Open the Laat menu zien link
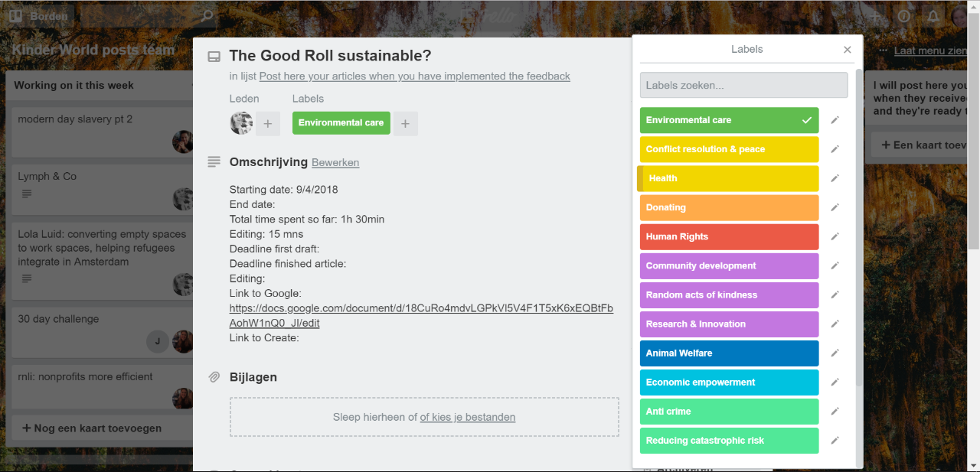The width and height of the screenshot is (980, 472). (x=929, y=50)
